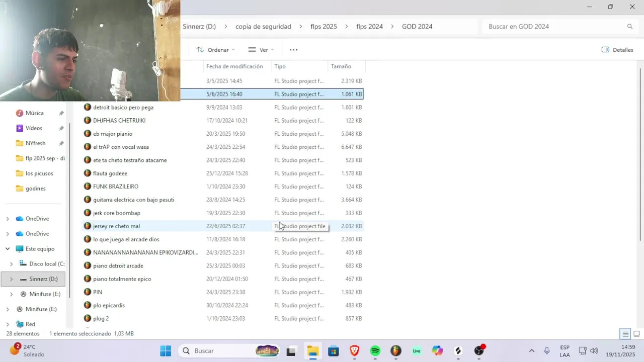
Task: Unpin Música using its pin icon
Action: (x=61, y=113)
